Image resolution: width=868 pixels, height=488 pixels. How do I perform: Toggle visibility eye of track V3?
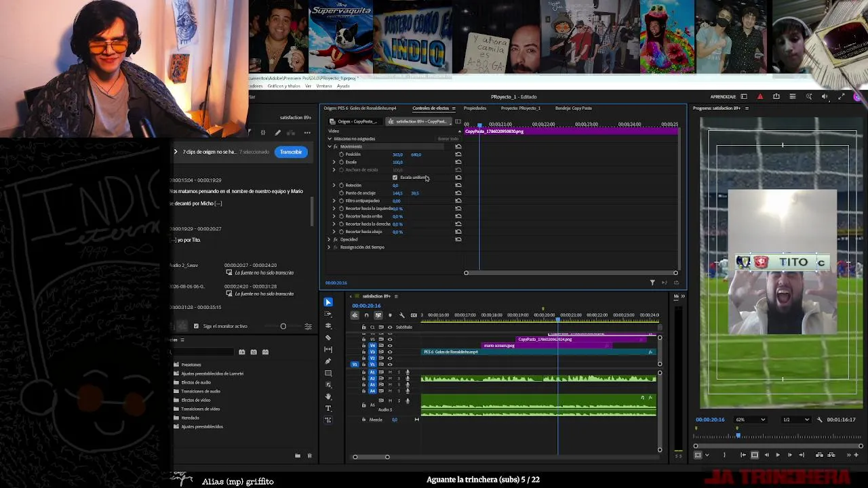pos(389,352)
